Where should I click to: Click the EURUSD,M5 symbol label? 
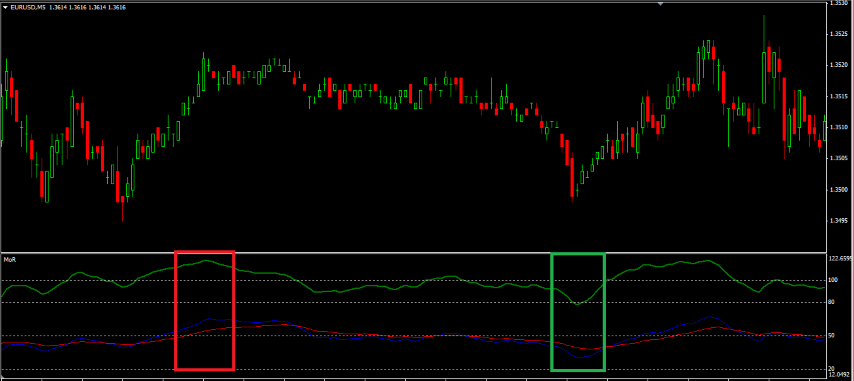coord(29,7)
